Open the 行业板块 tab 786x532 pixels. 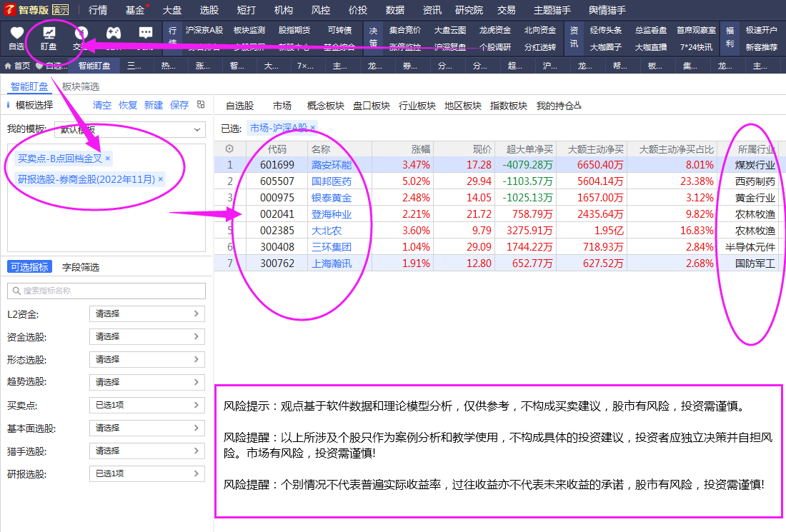click(417, 106)
